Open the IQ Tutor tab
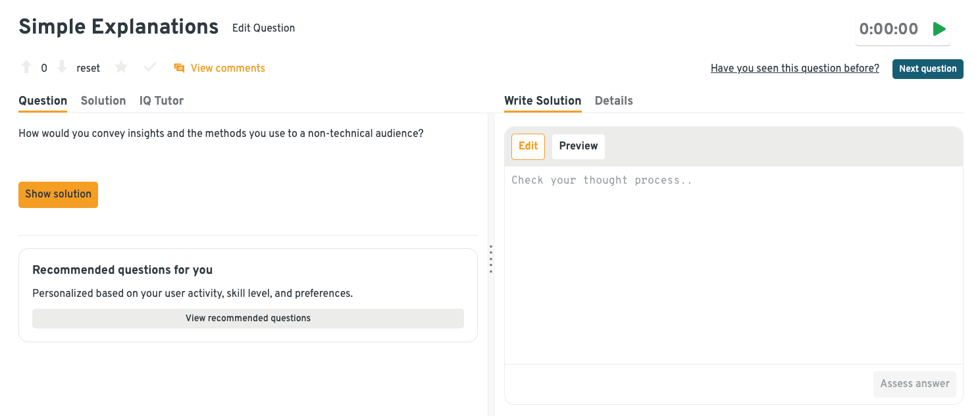This screenshot has height=416, width=980. [161, 101]
